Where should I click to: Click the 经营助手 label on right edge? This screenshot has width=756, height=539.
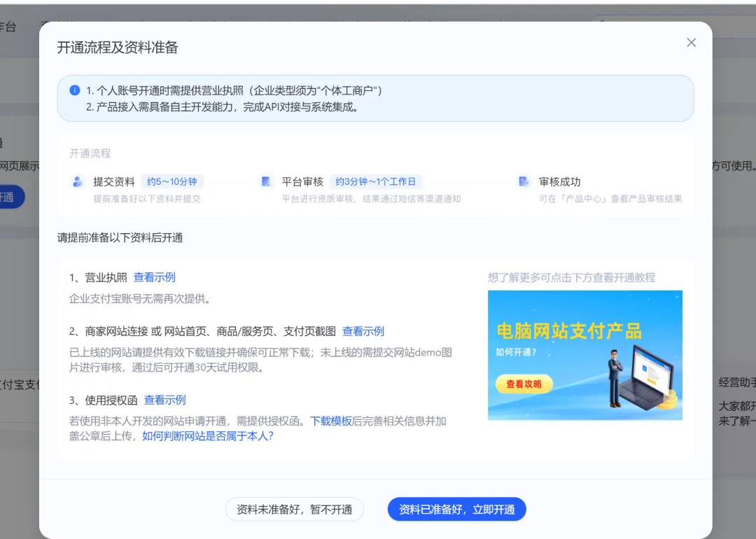pyautogui.click(x=737, y=383)
